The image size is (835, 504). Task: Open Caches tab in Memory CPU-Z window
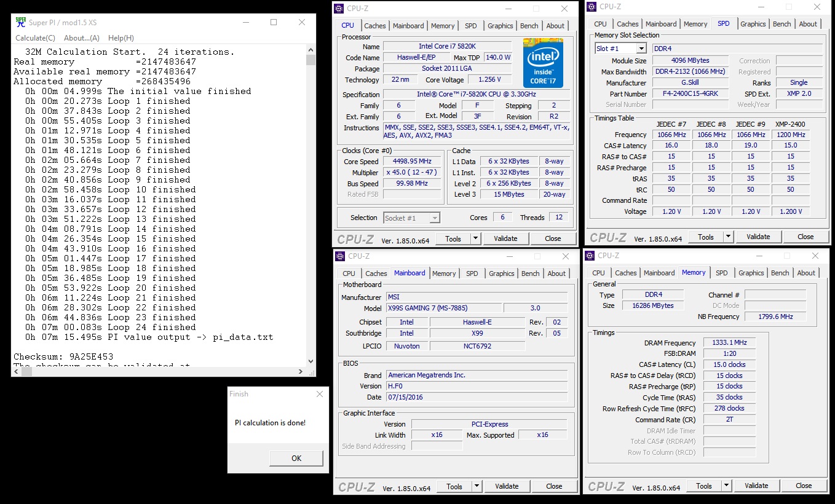626,273
